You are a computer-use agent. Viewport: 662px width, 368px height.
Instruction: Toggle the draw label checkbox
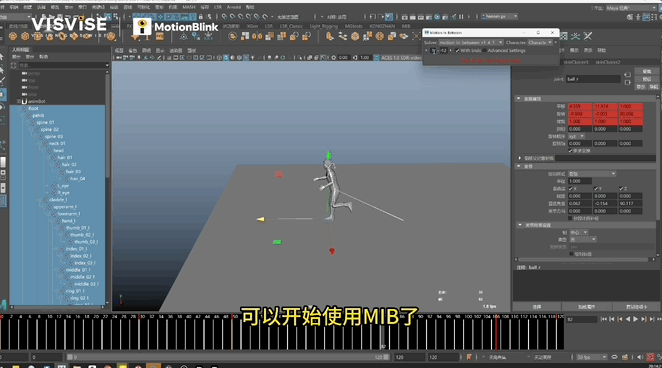click(571, 254)
